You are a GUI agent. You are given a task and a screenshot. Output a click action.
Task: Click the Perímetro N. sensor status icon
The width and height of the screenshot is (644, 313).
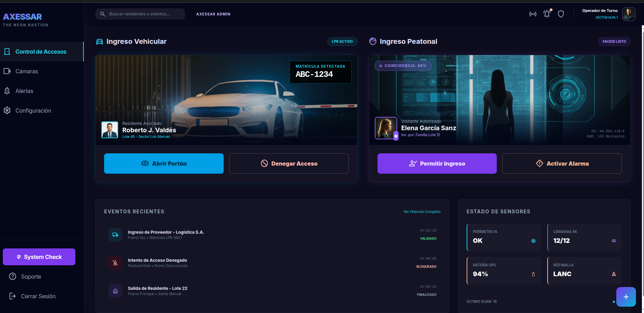(533, 241)
